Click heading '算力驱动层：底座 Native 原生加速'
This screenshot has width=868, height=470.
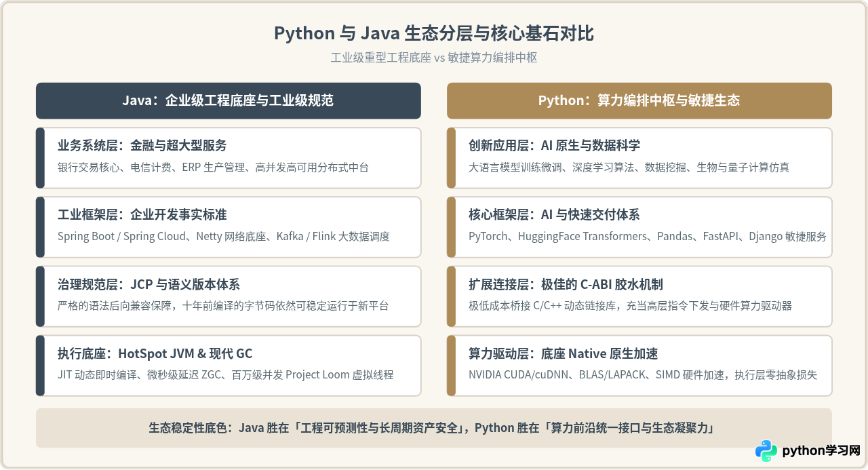pos(563,353)
